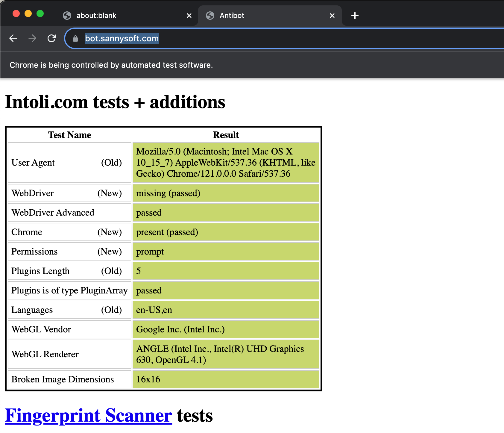This screenshot has width=504, height=433.
Task: Click the 'Google Inc. (Intel Inc.)' result
Action: pyautogui.click(x=226, y=329)
